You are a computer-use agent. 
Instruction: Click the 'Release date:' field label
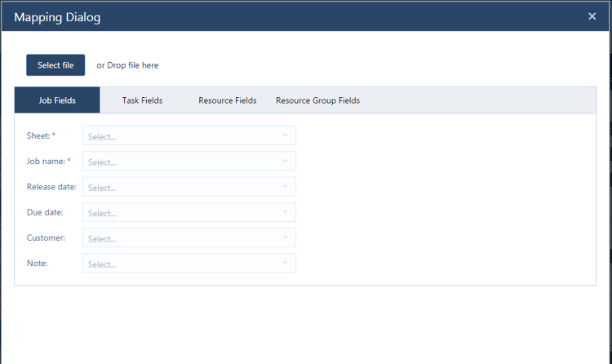point(51,187)
